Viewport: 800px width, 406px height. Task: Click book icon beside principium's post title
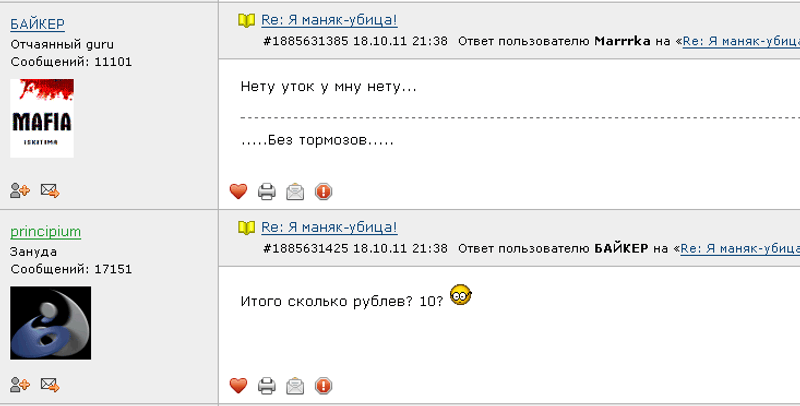point(246,228)
